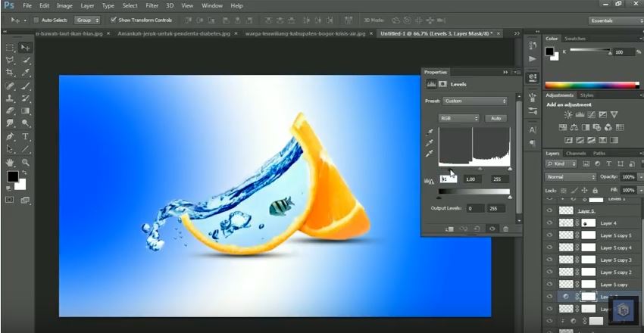Open the Image menu
This screenshot has width=644, height=333.
coord(64,6)
